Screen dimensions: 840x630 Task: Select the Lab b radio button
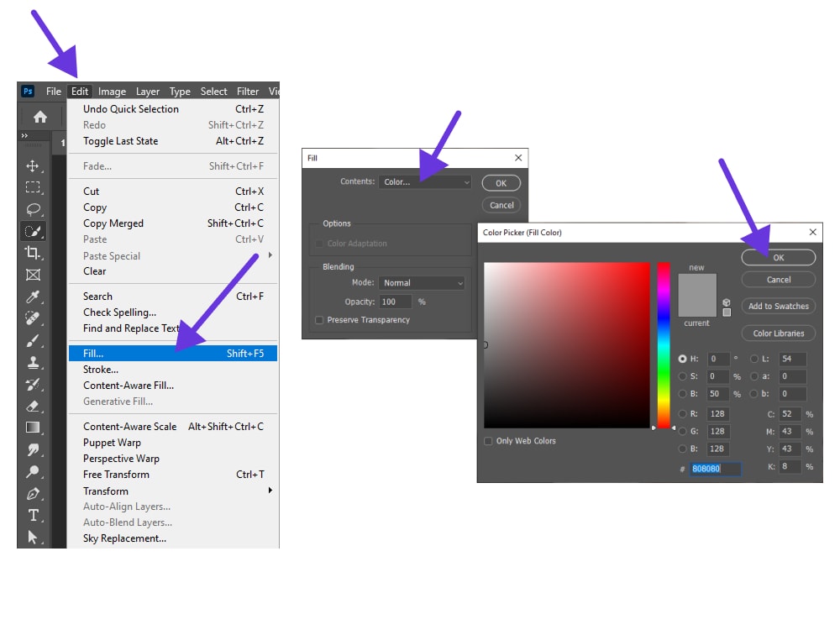click(754, 394)
